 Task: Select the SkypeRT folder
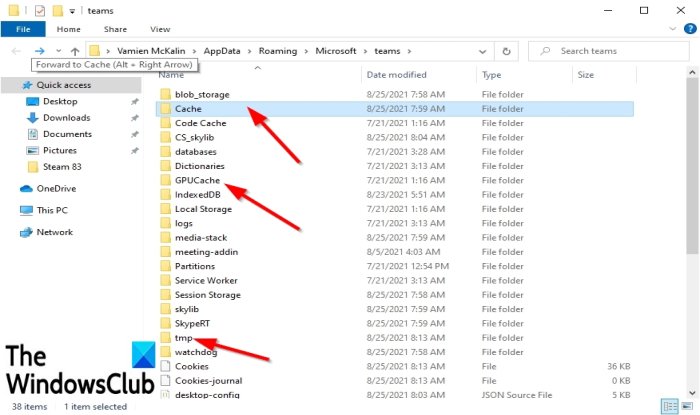coord(192,323)
